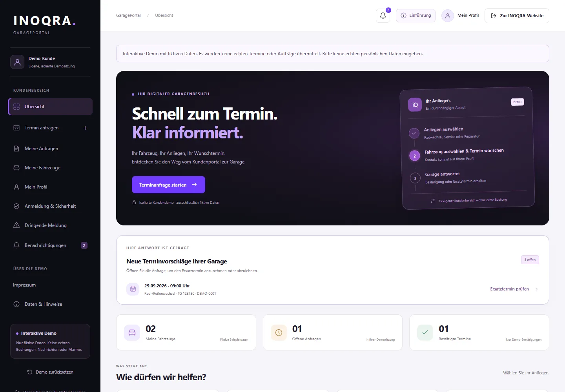The height and width of the screenshot is (392, 565).
Task: Select Übersicht in the sidebar
Action: [50, 107]
